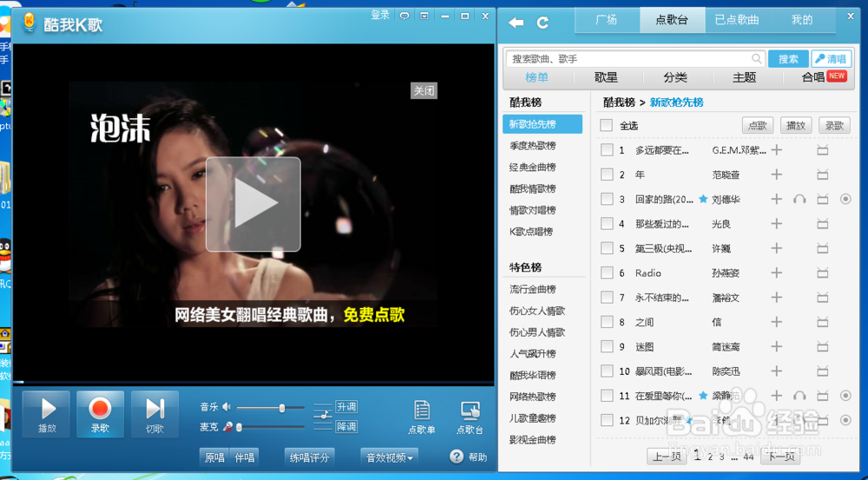Listen to 回家的路 via headphone icon
The height and width of the screenshot is (480, 868).
click(799, 200)
